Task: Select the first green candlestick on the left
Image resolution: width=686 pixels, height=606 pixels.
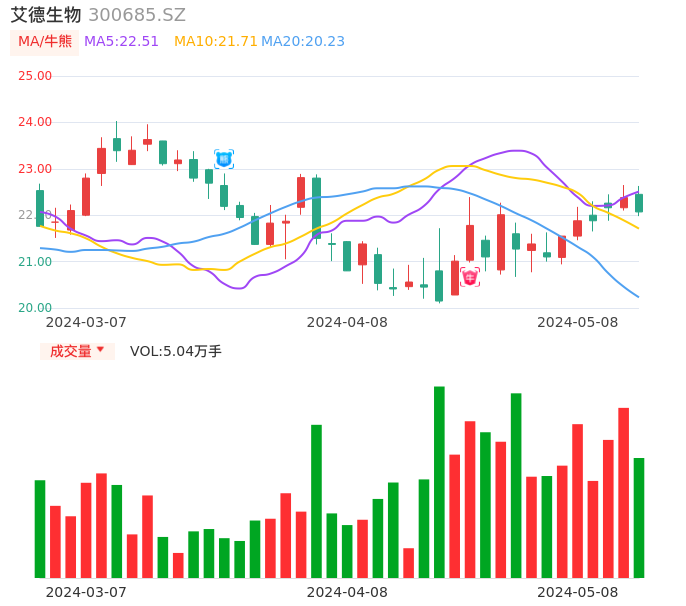Action: pyautogui.click(x=40, y=208)
